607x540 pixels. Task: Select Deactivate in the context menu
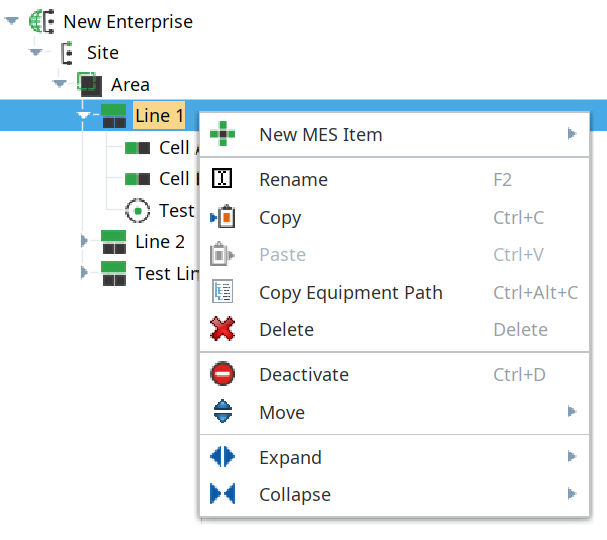coord(304,375)
